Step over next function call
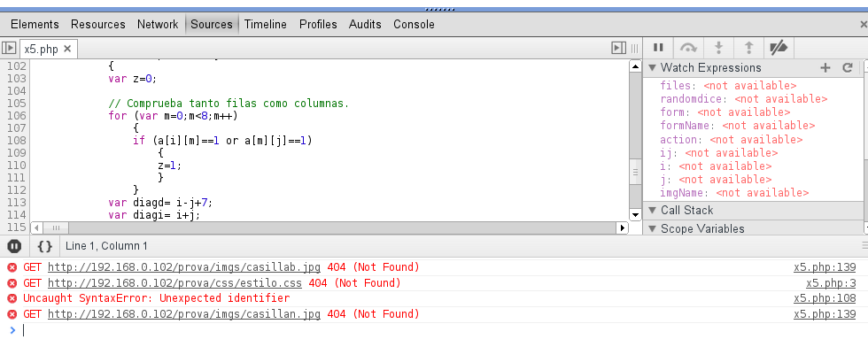868x347 pixels. point(688,48)
